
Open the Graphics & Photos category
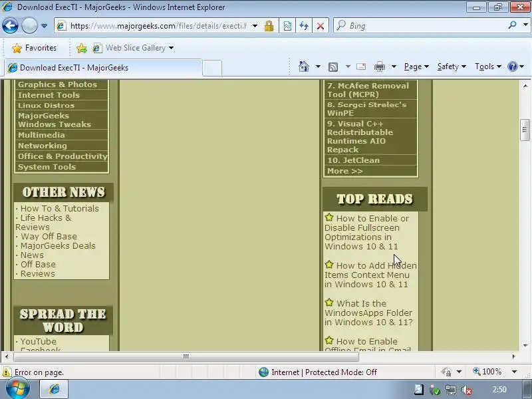coord(57,84)
